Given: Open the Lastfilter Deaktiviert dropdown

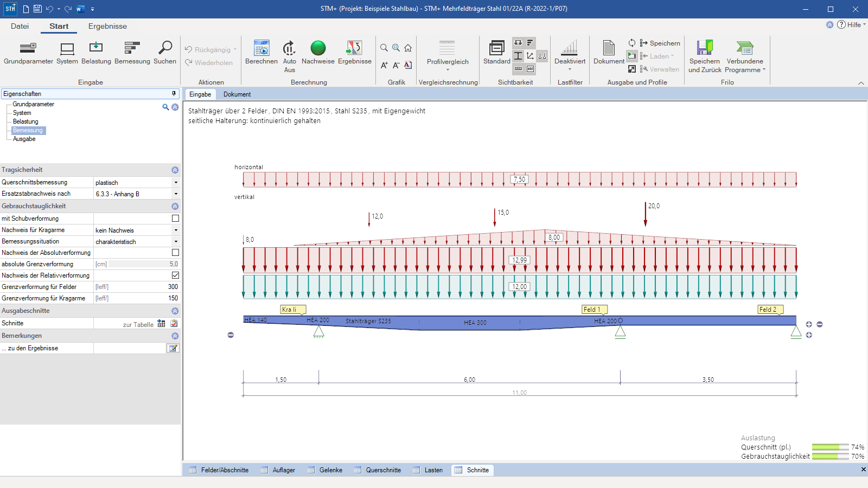Looking at the screenshot, I should pyautogui.click(x=570, y=56).
